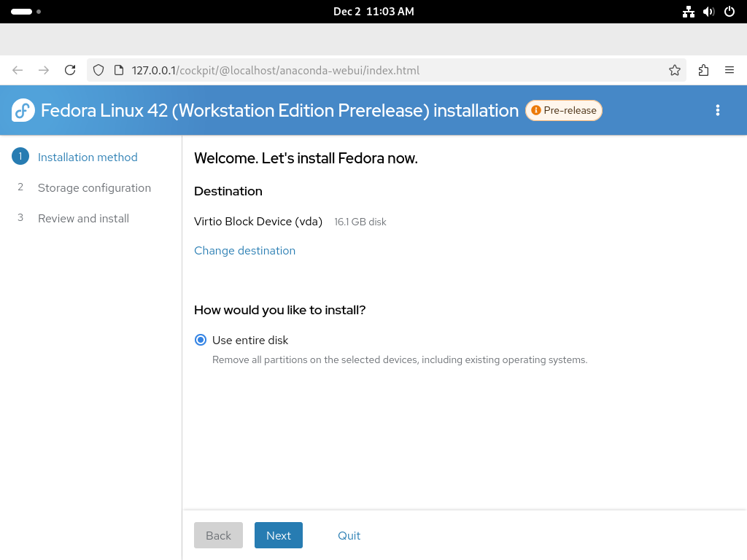
Task: Quit the installer
Action: point(349,535)
